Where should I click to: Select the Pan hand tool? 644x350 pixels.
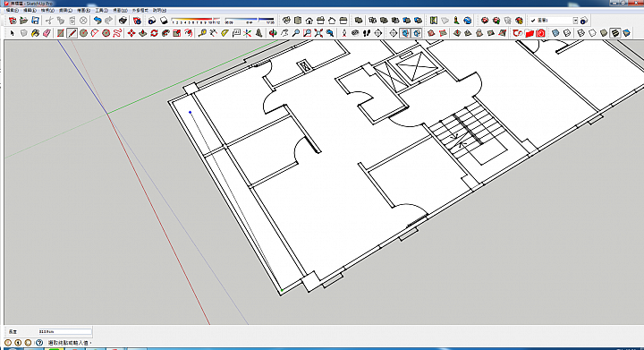point(284,33)
